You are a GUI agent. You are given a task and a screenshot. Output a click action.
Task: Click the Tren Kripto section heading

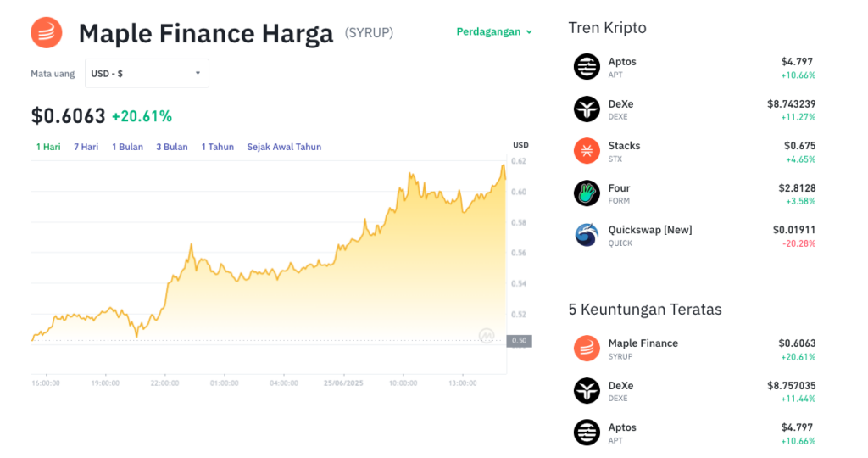pos(607,28)
